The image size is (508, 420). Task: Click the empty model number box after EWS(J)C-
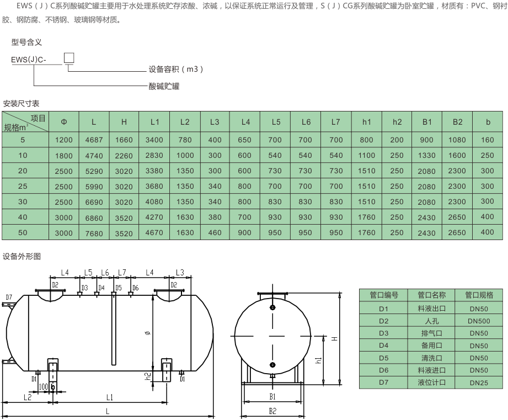(69, 58)
